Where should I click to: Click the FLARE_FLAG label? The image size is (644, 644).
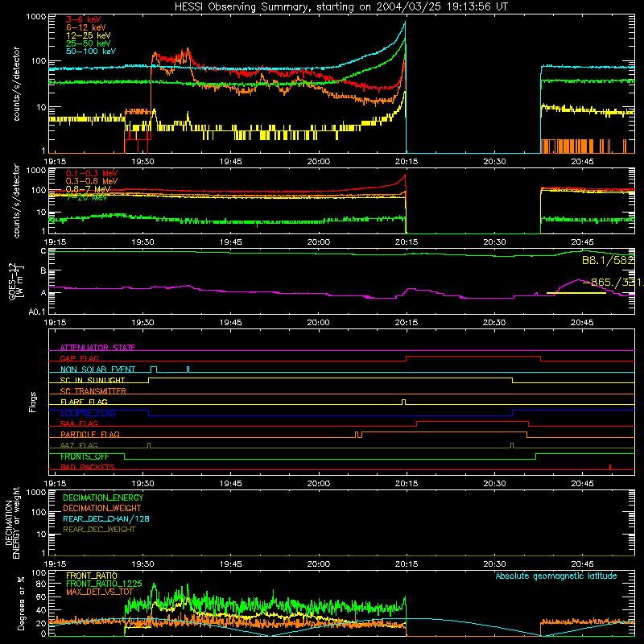click(84, 402)
